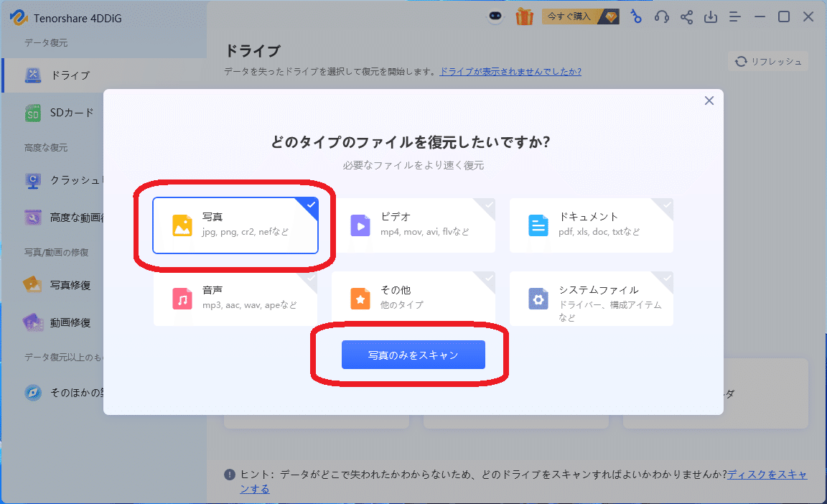Image resolution: width=827 pixels, height=504 pixels.
Task: Check the ビデオ file type checkbox
Action: click(x=489, y=206)
